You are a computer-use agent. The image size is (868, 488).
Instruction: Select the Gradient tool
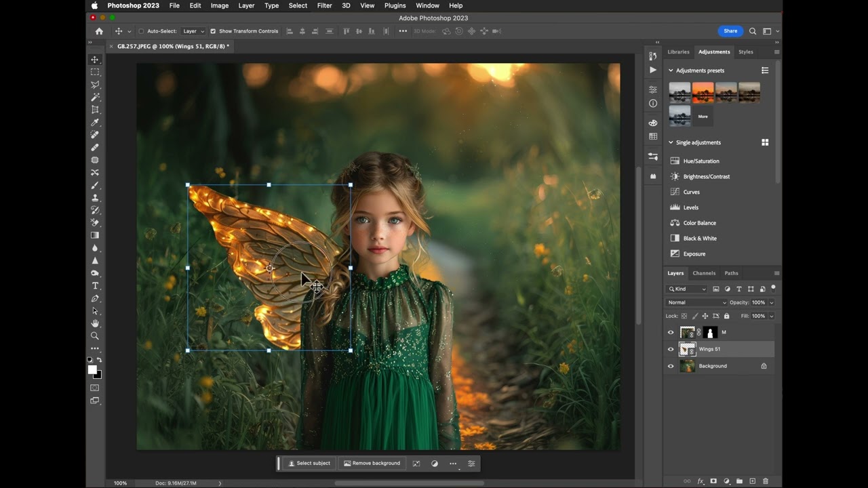pos(95,235)
